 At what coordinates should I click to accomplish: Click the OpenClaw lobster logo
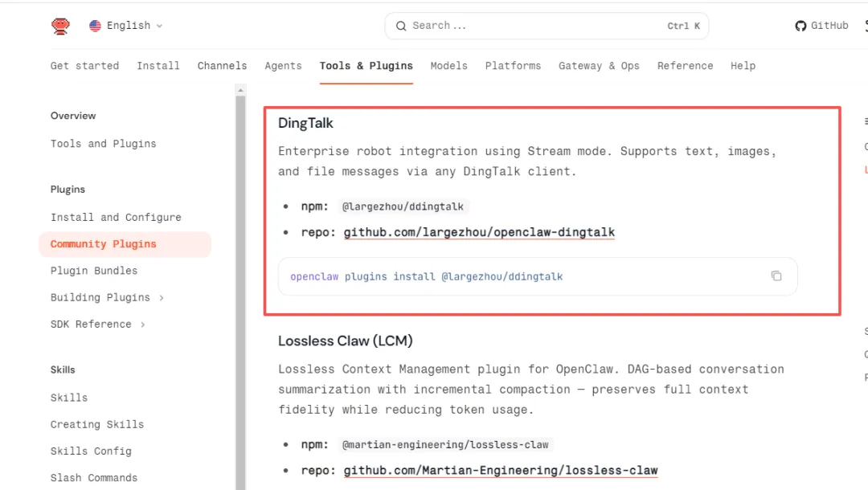[60, 26]
